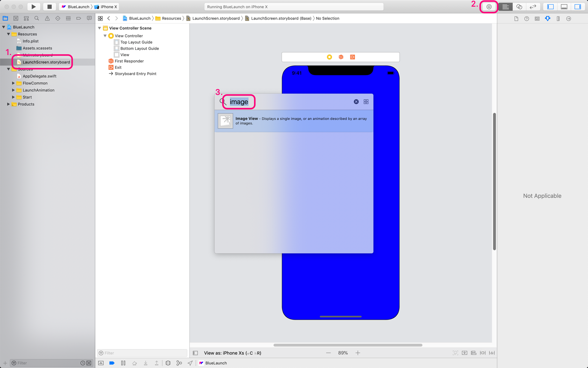Open the Connections inspector
The image size is (588, 368).
tap(569, 19)
